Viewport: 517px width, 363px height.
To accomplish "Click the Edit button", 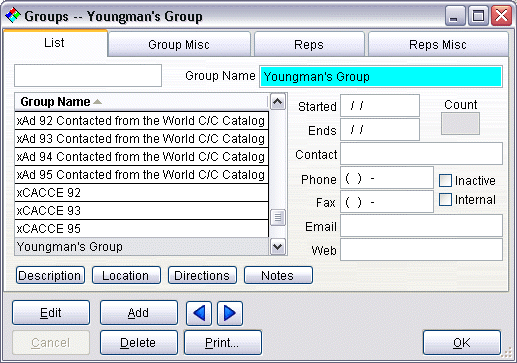I will point(51,313).
